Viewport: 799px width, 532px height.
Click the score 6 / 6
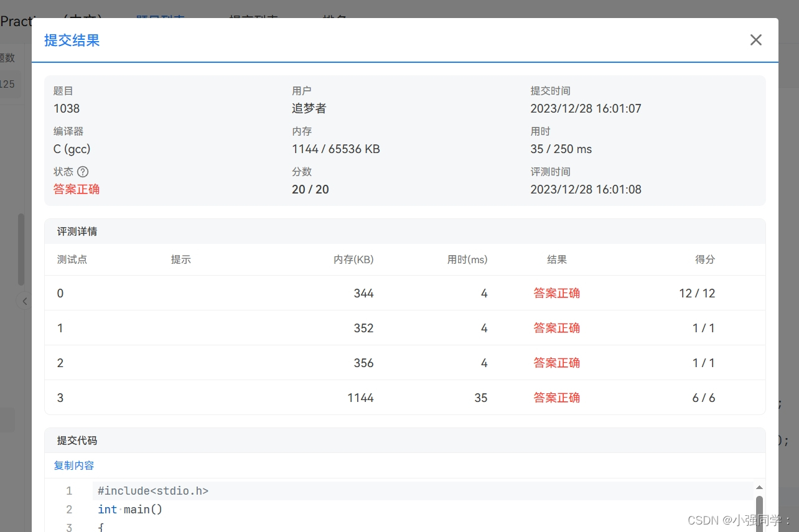click(704, 398)
